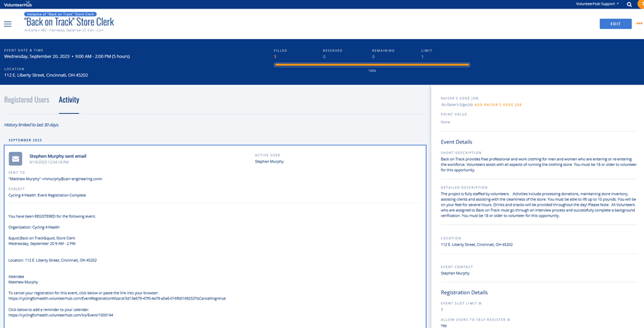Open the orange more-options ellipsis menu
The width and height of the screenshot is (644, 328).
coord(639,24)
